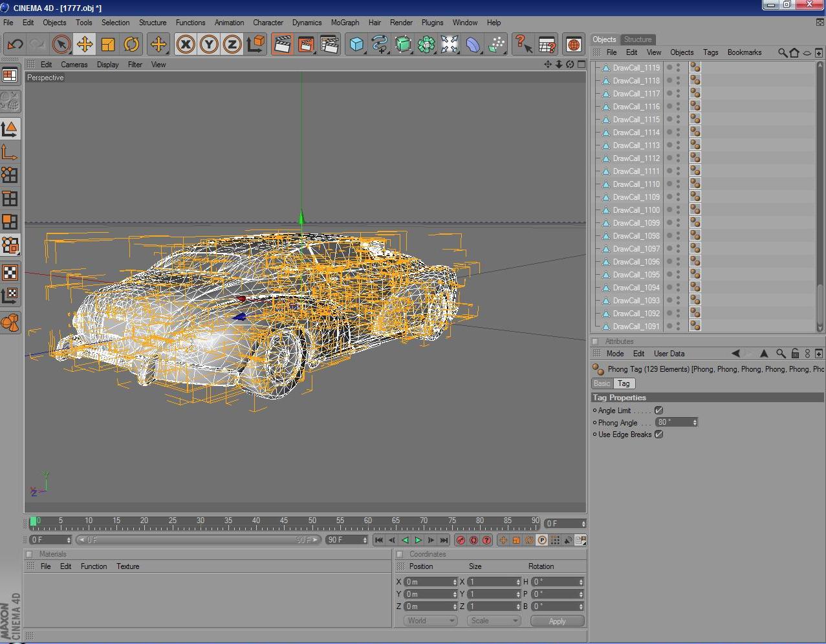Select the Cube primitive icon
The width and height of the screenshot is (826, 644).
[x=356, y=44]
